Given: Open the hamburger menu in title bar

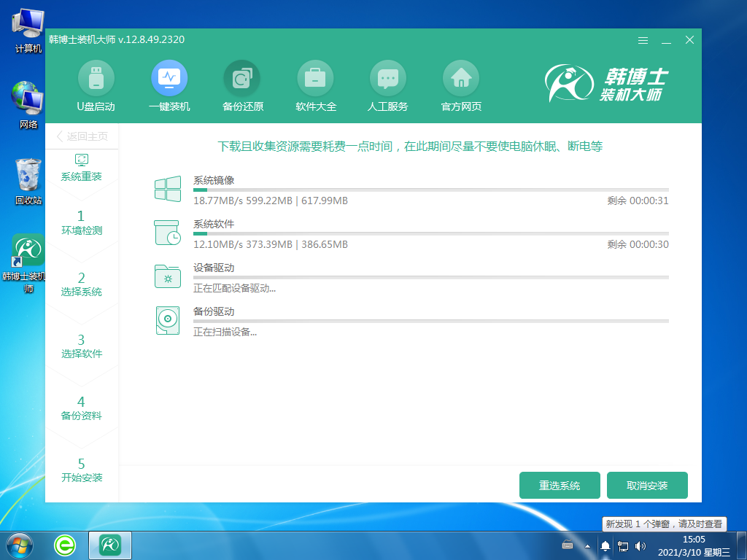Looking at the screenshot, I should pos(643,41).
